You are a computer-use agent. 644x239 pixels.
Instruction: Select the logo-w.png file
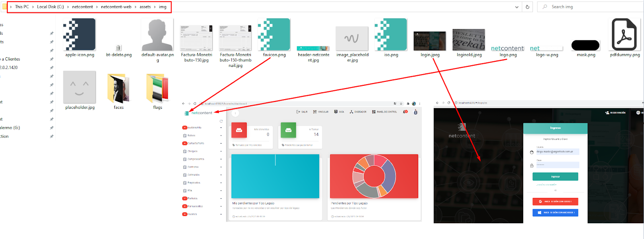coord(547,51)
